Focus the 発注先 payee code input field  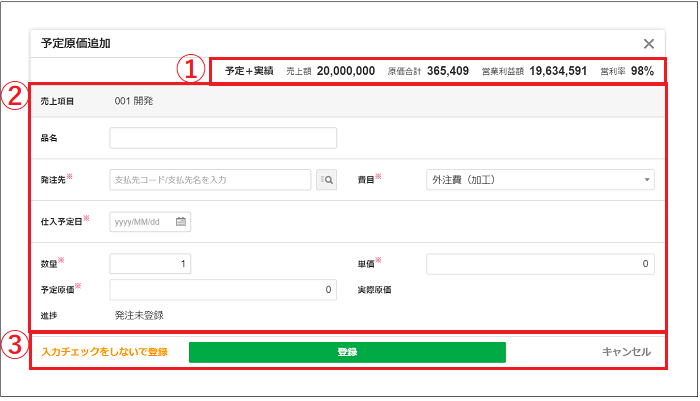click(x=210, y=180)
